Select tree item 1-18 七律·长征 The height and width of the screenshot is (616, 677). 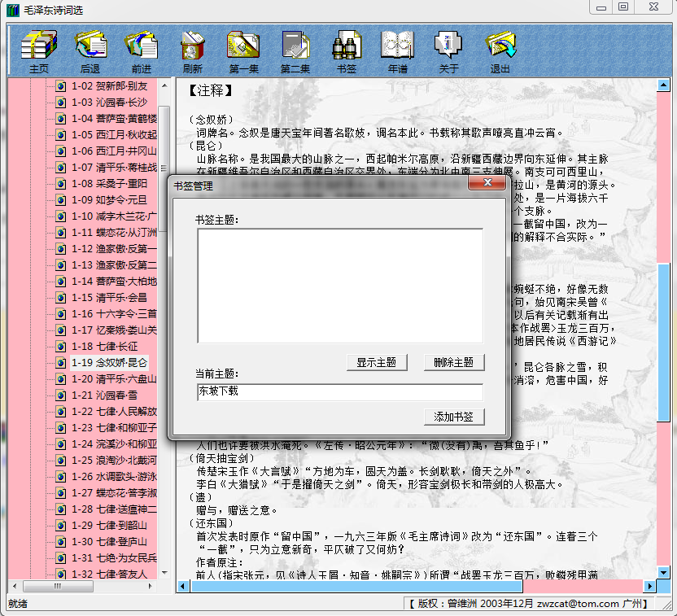[104, 346]
